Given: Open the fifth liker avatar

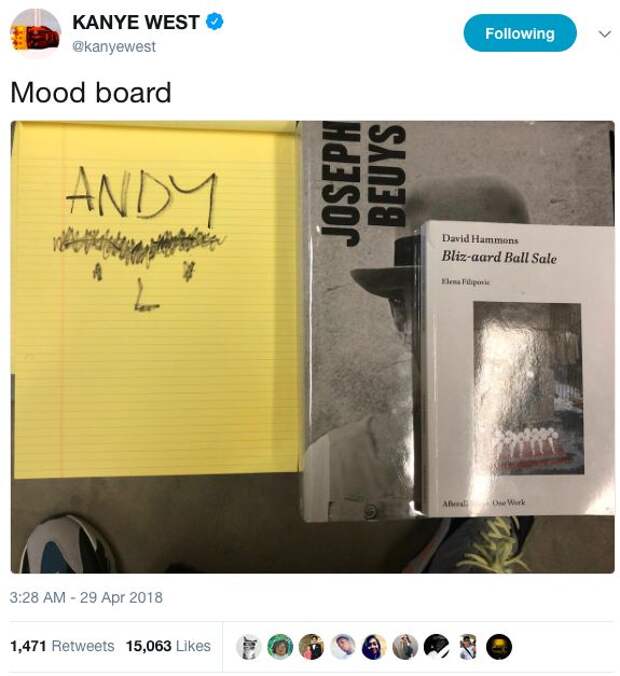Looking at the screenshot, I should (x=374, y=647).
